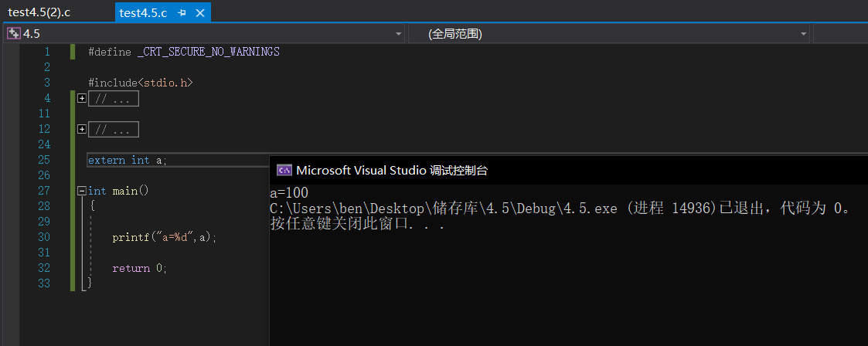The image size is (868, 346).
Task: Open the 4.5 project dropdown
Action: click(x=399, y=34)
